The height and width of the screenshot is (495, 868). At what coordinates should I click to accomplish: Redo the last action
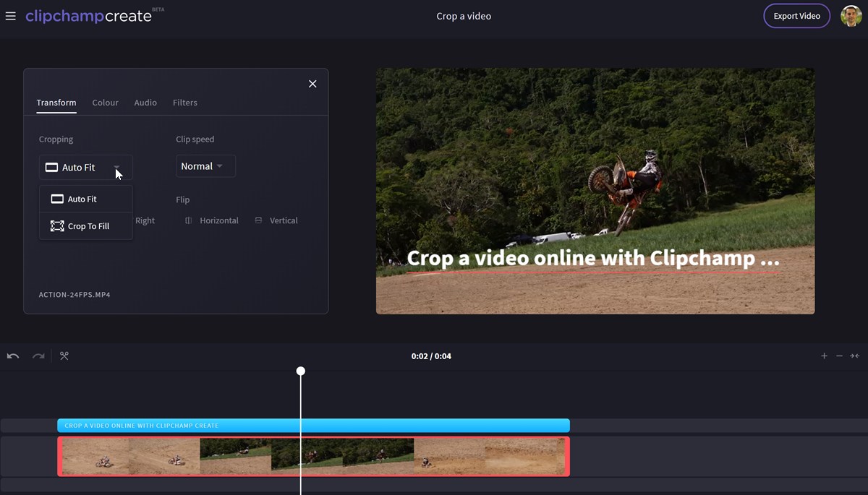38,356
